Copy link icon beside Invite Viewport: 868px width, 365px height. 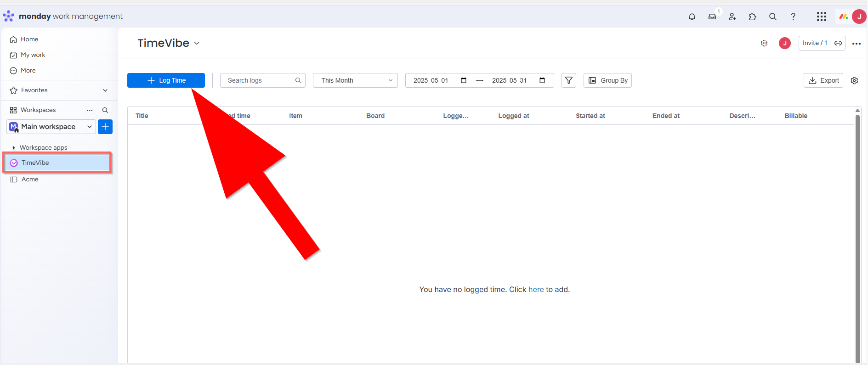click(838, 43)
